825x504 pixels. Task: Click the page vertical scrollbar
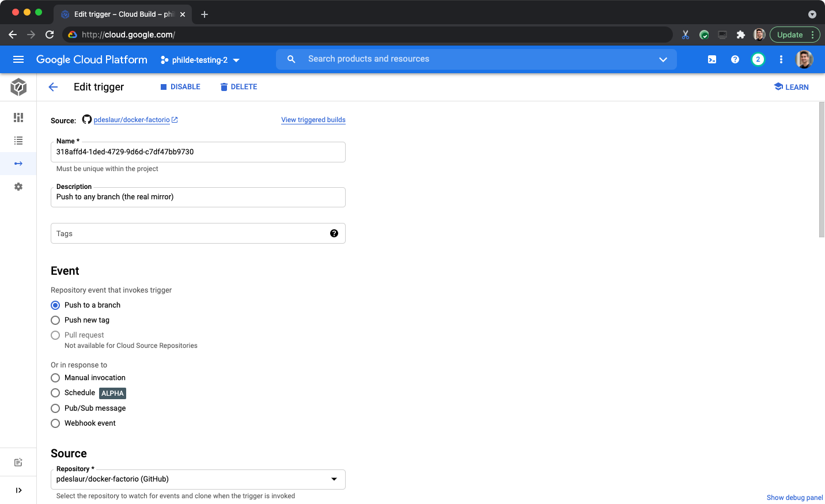(822, 170)
